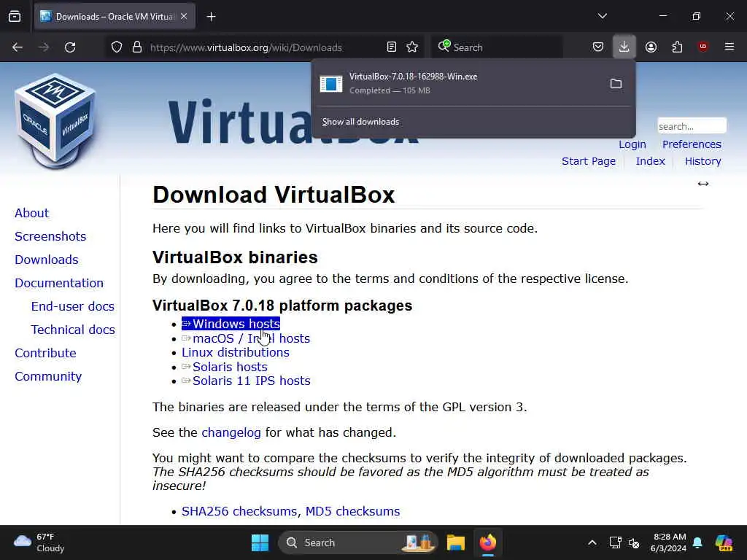Click the VirtualBox site search field
747x560 pixels.
(692, 126)
